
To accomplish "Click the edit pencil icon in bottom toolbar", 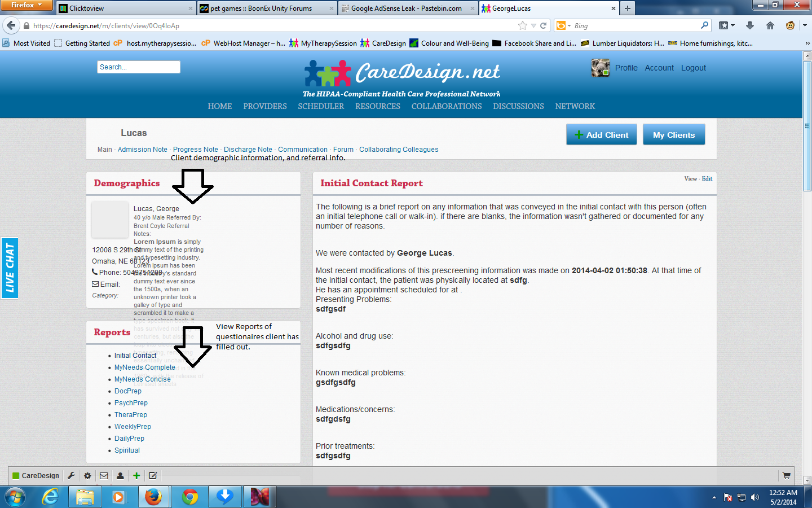I will click(x=153, y=476).
